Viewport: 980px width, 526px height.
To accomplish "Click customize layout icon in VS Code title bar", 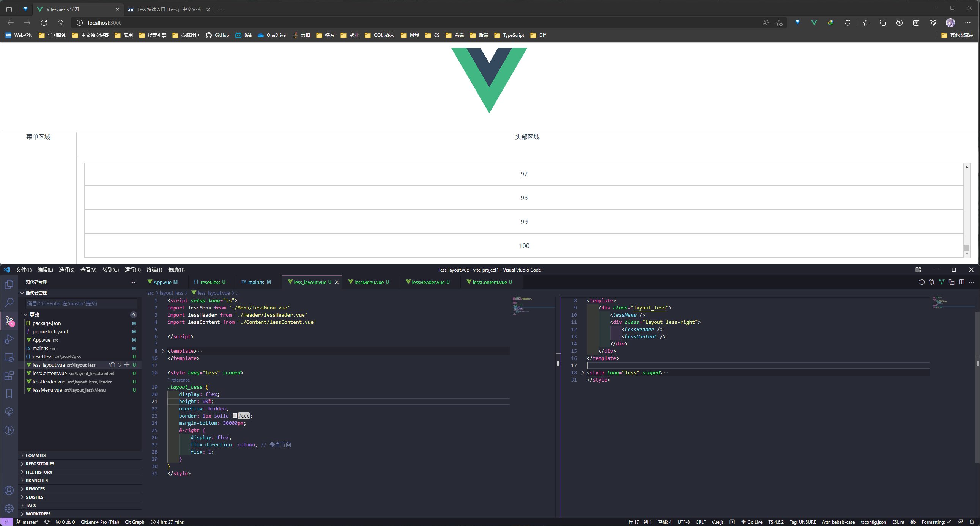I will point(918,270).
